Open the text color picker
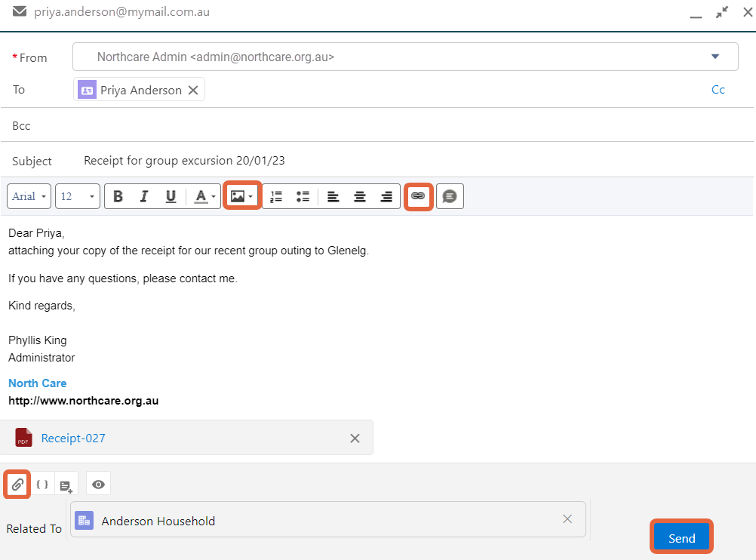The image size is (756, 560). pos(204,196)
